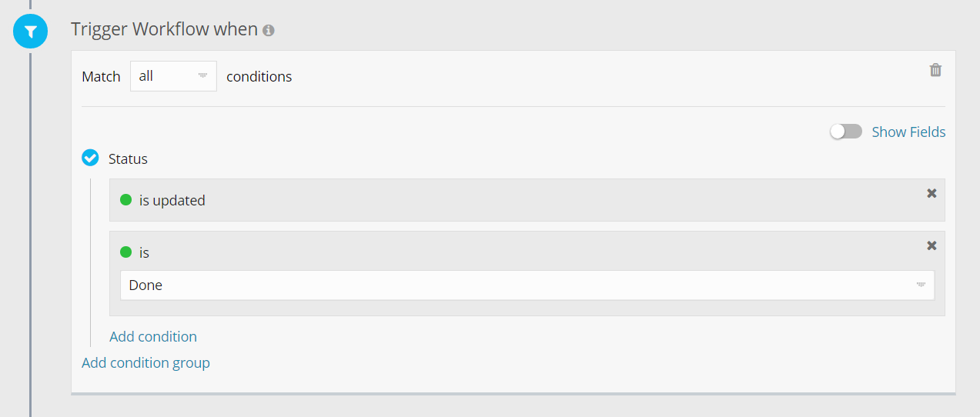Uncheck the Status checkbox

pyautogui.click(x=90, y=158)
